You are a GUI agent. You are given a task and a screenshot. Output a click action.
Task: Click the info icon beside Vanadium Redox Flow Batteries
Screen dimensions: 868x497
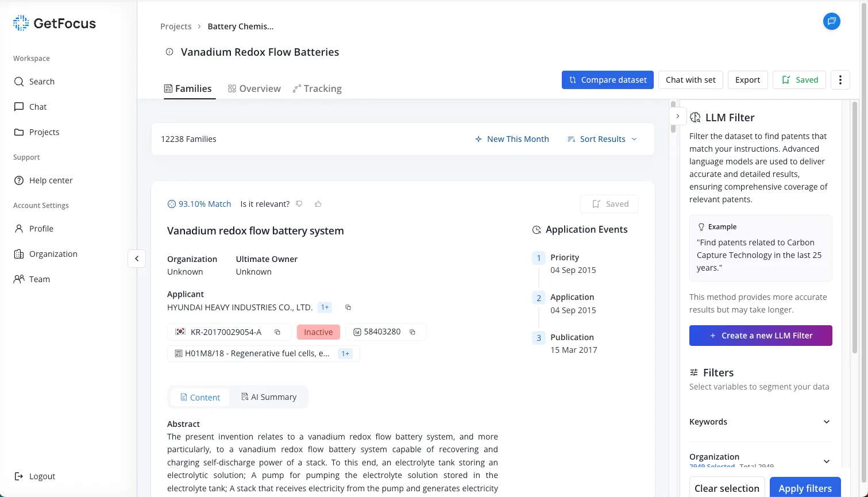click(169, 52)
